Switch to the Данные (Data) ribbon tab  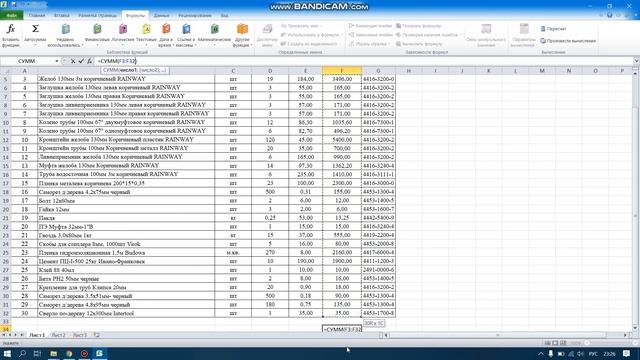point(162,16)
